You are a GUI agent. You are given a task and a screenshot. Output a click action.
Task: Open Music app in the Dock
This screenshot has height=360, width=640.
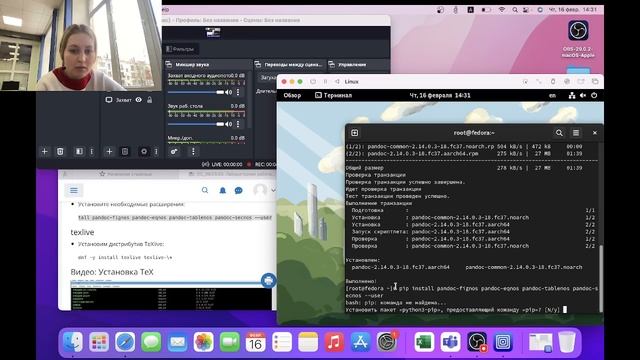(334, 342)
